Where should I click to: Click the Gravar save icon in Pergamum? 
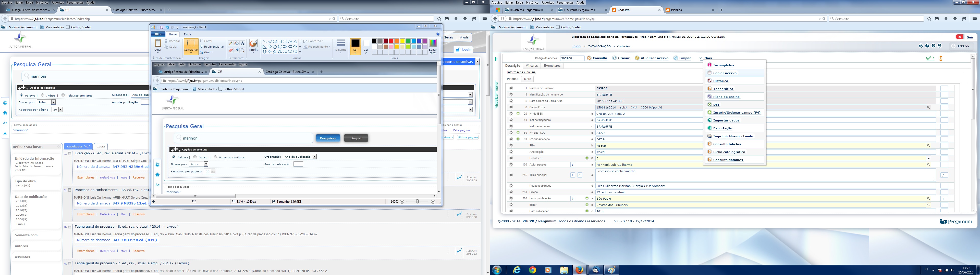[x=614, y=58]
